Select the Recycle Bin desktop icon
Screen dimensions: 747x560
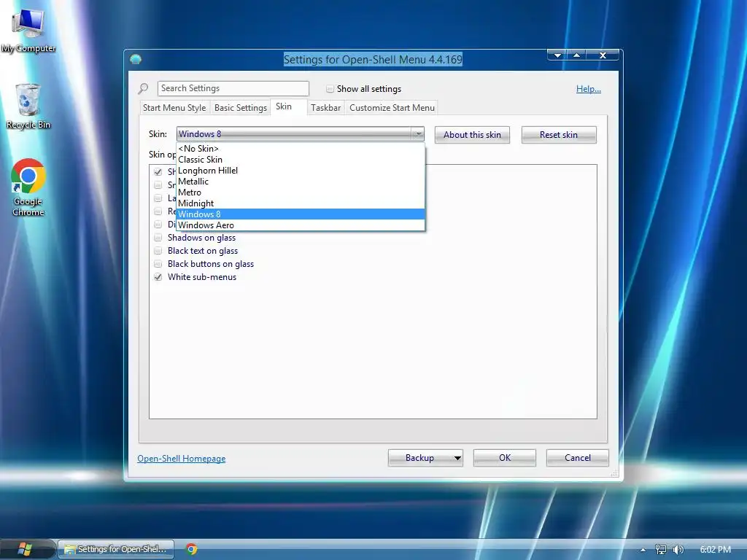point(28,106)
